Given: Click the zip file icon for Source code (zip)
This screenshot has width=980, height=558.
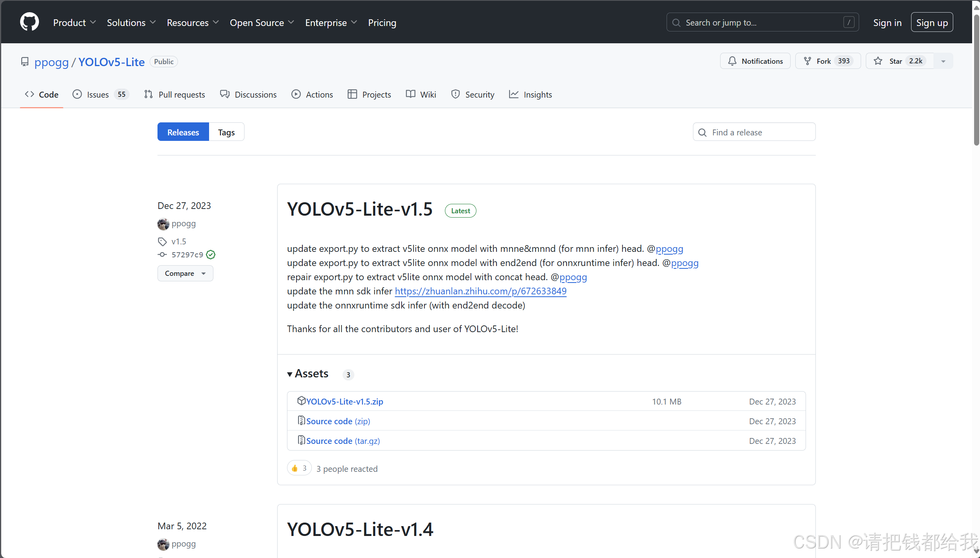Looking at the screenshot, I should tap(301, 420).
